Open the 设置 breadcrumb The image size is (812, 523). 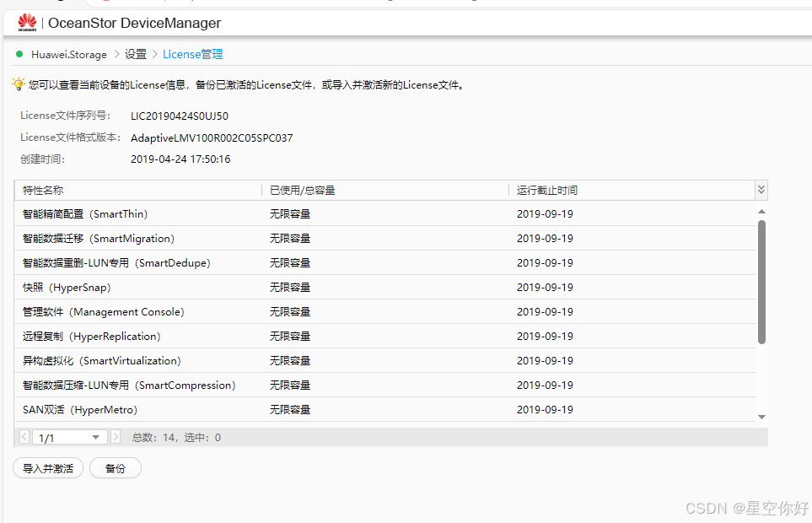tap(136, 54)
